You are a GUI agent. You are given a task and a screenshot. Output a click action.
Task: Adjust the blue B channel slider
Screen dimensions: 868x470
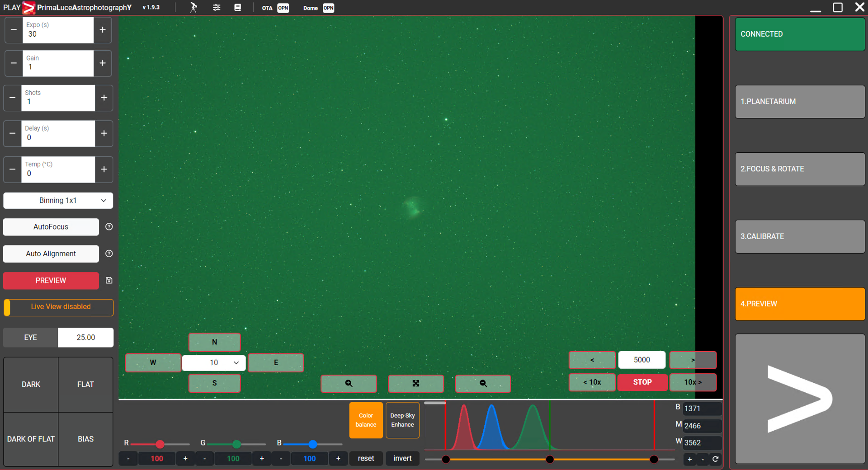(313, 444)
